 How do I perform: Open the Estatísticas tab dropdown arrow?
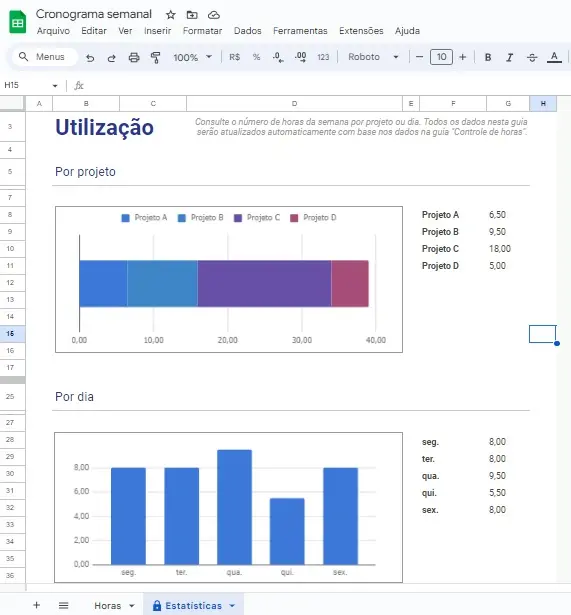[x=232, y=606]
